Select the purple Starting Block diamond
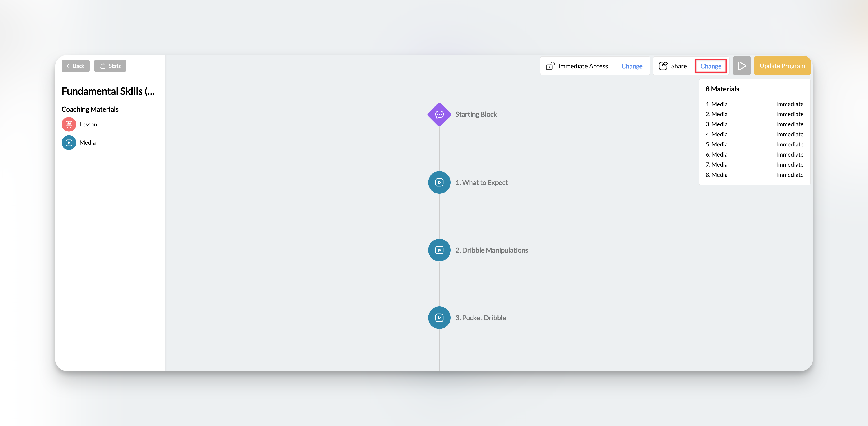The image size is (868, 426). [x=439, y=115]
